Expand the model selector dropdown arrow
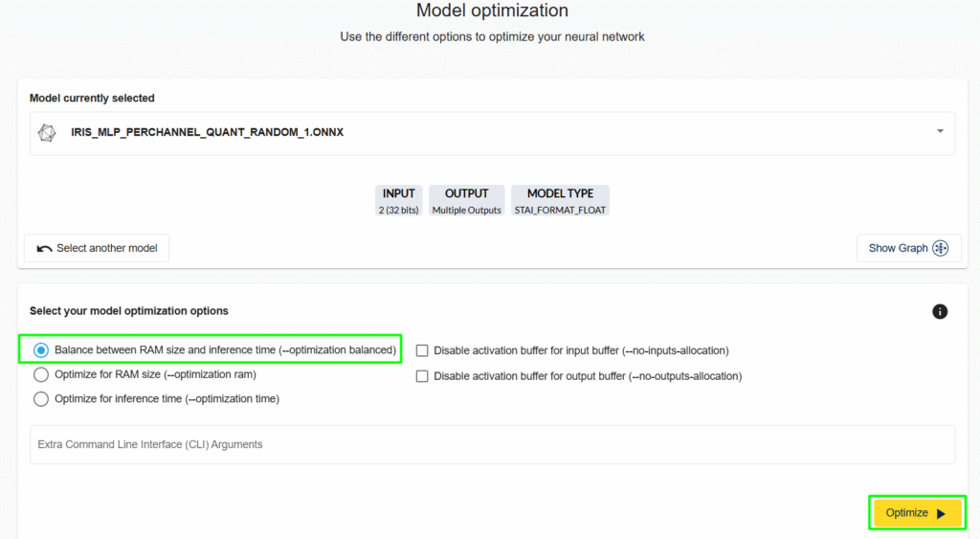 [940, 131]
